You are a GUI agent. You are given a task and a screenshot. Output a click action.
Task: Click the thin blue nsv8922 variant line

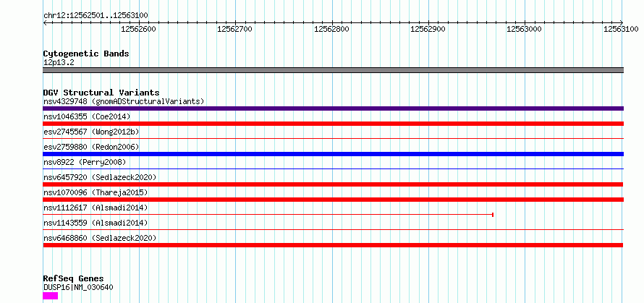333,169
